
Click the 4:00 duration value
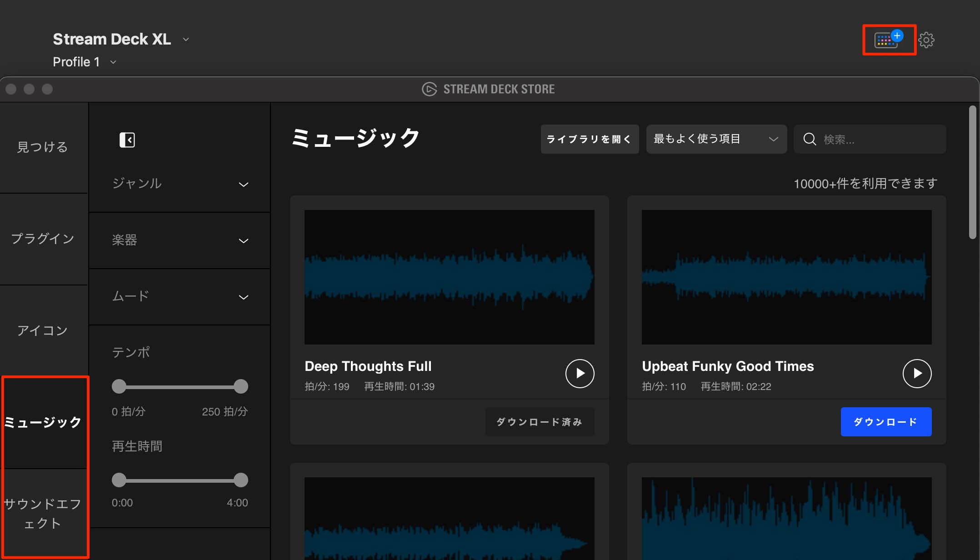click(237, 503)
